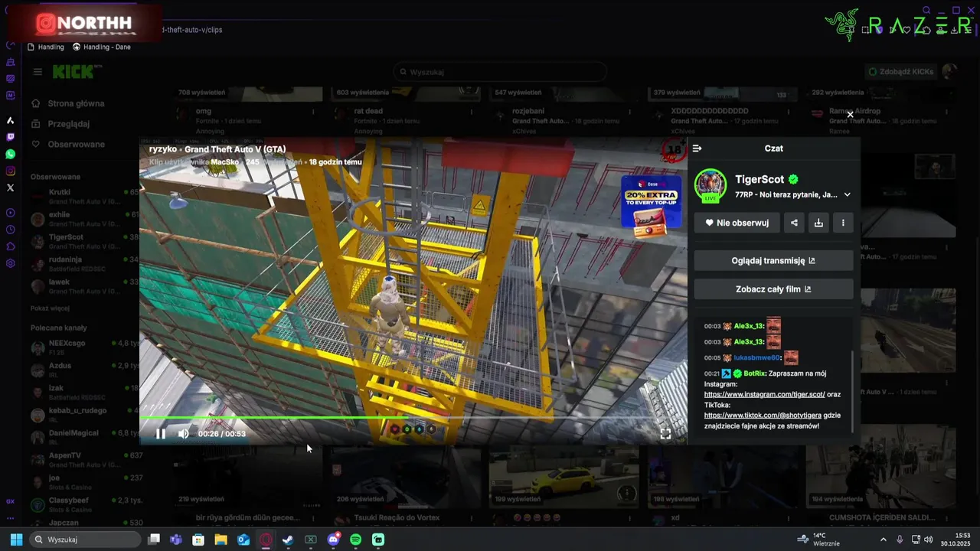Open Spotify from the taskbar
The height and width of the screenshot is (551, 980).
pyautogui.click(x=356, y=540)
